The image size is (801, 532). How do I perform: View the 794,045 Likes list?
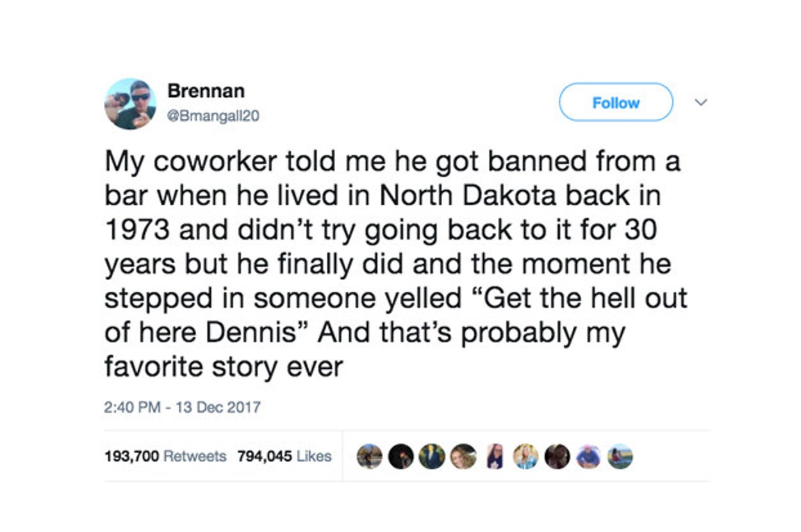[x=285, y=456]
